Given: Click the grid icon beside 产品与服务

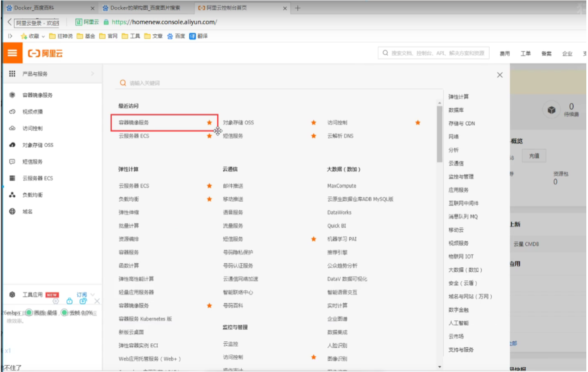Looking at the screenshot, I should pyautogui.click(x=12, y=74).
